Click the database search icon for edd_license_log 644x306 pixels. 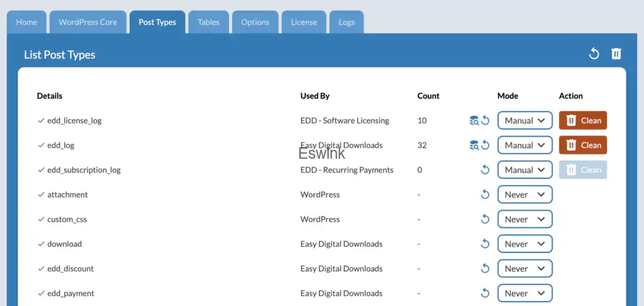(x=474, y=121)
